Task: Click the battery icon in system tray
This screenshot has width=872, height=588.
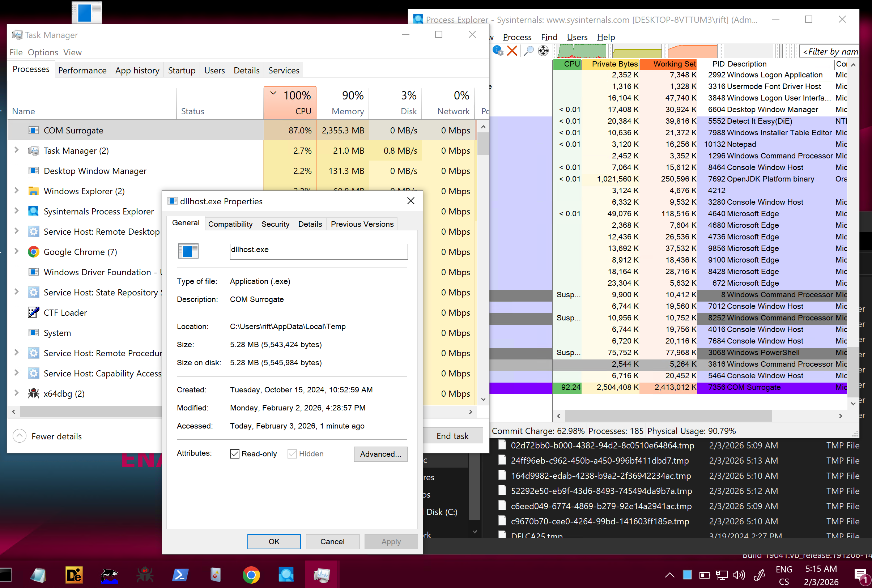Action: pos(705,575)
